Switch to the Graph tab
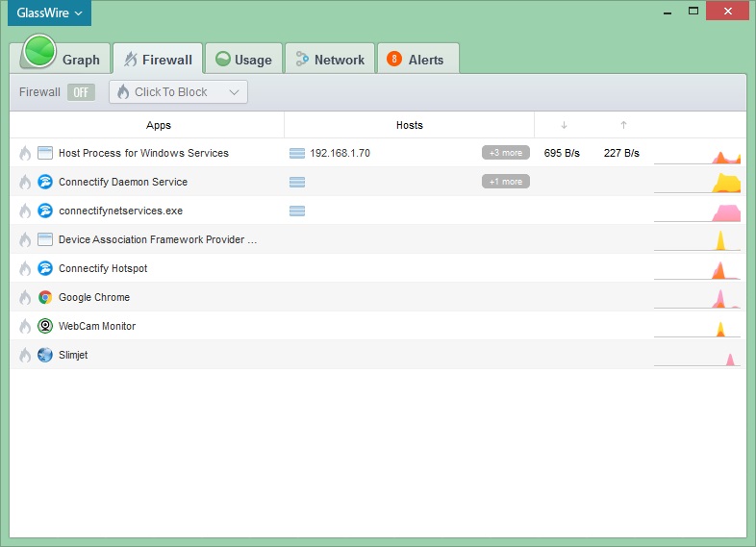 [61, 59]
